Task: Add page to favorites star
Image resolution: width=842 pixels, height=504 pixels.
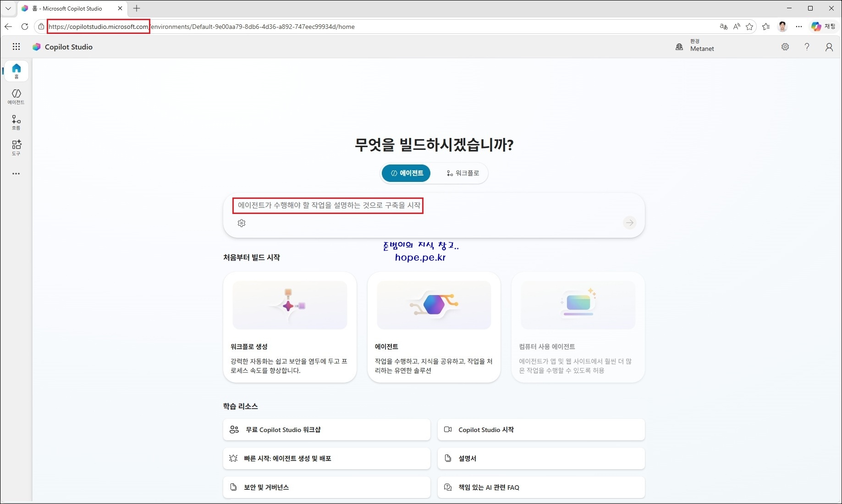Action: point(749,27)
